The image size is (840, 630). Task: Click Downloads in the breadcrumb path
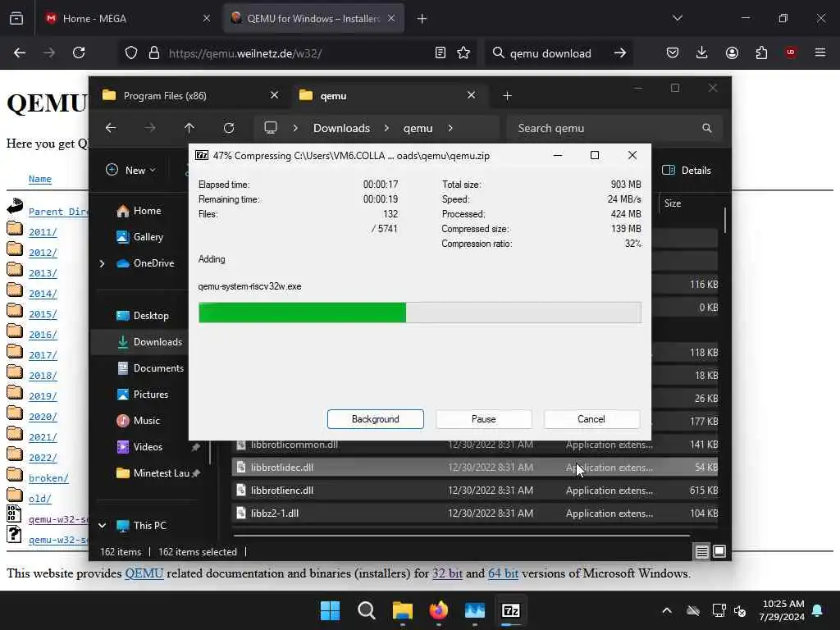click(341, 128)
